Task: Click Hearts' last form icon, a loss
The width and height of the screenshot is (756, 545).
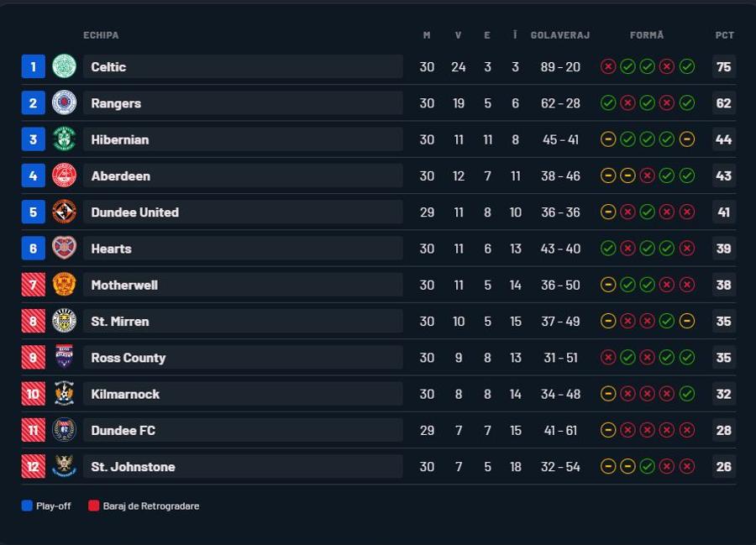Action: tap(686, 249)
